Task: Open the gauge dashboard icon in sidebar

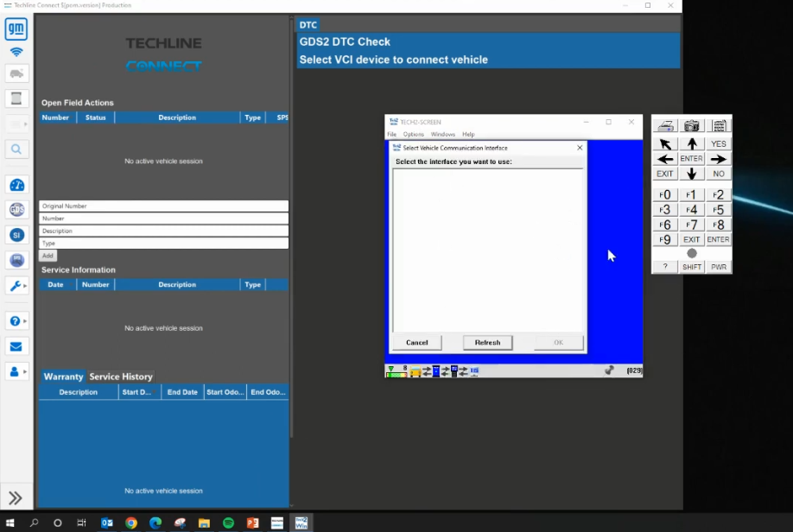Action: coord(16,185)
